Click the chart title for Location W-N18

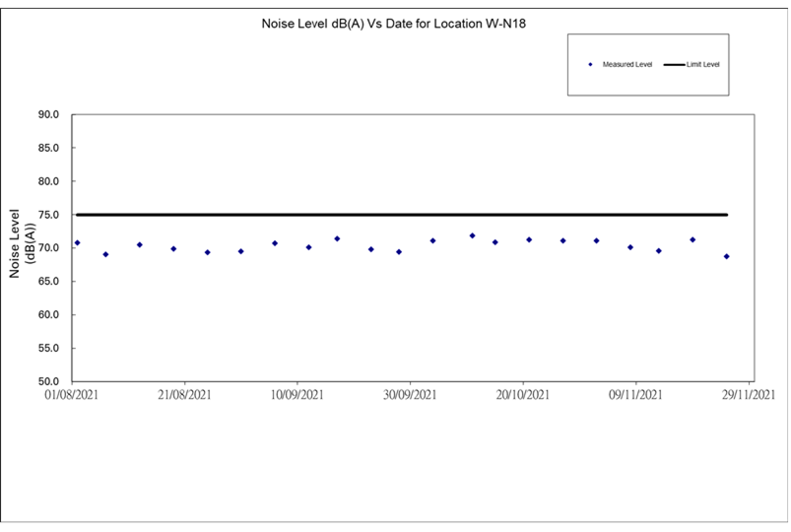[396, 23]
